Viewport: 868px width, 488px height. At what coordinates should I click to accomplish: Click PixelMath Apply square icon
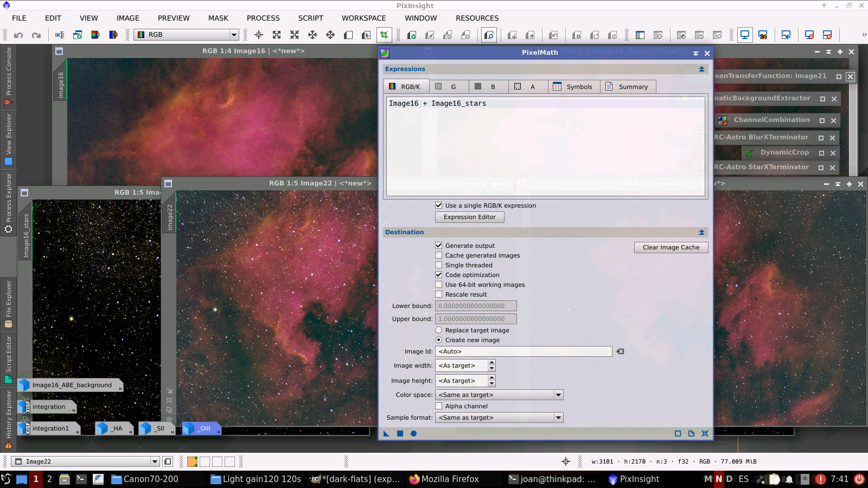[x=400, y=433]
